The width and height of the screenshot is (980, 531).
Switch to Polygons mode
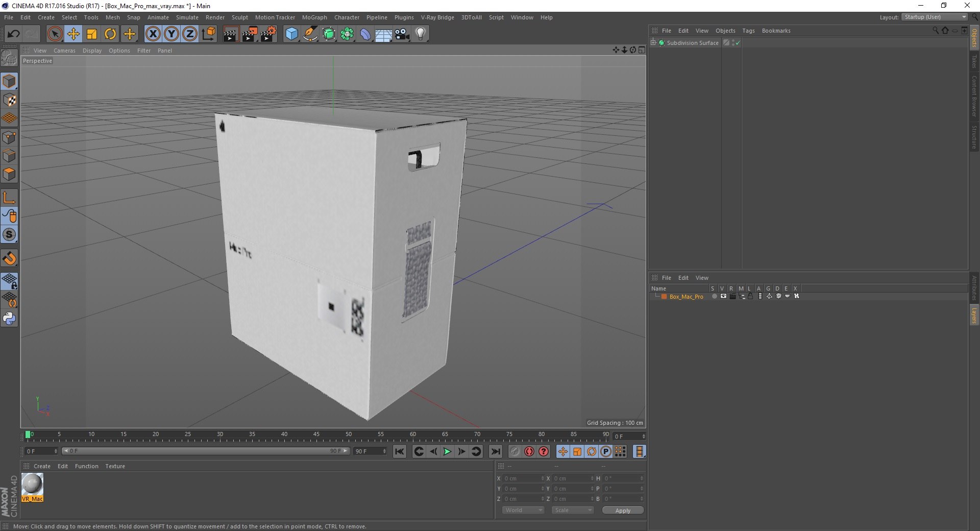tap(9, 175)
